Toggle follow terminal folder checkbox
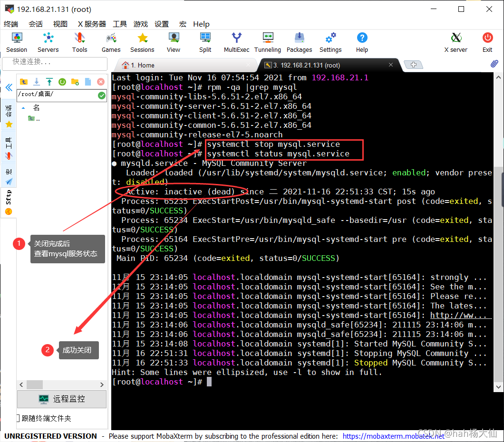504x442 pixels. [19, 418]
